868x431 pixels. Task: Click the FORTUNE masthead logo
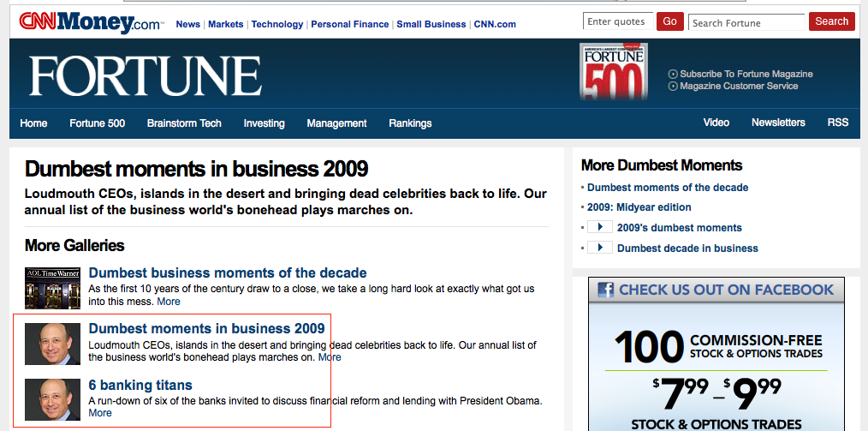click(x=146, y=76)
